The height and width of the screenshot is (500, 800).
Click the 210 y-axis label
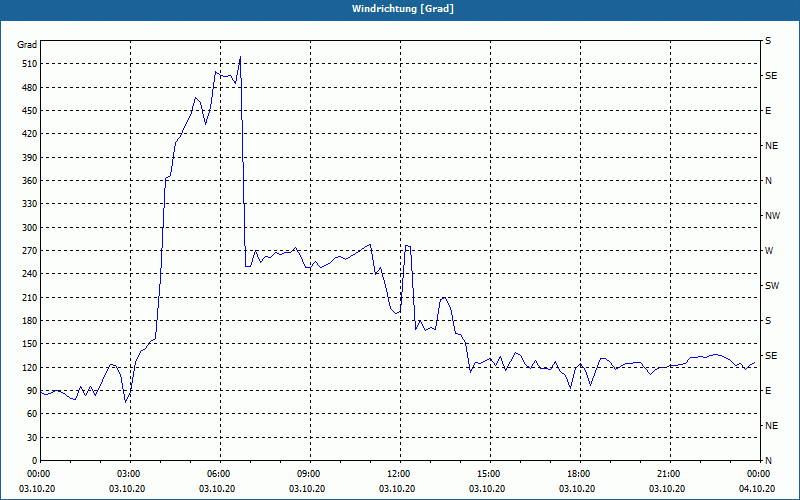[29, 297]
